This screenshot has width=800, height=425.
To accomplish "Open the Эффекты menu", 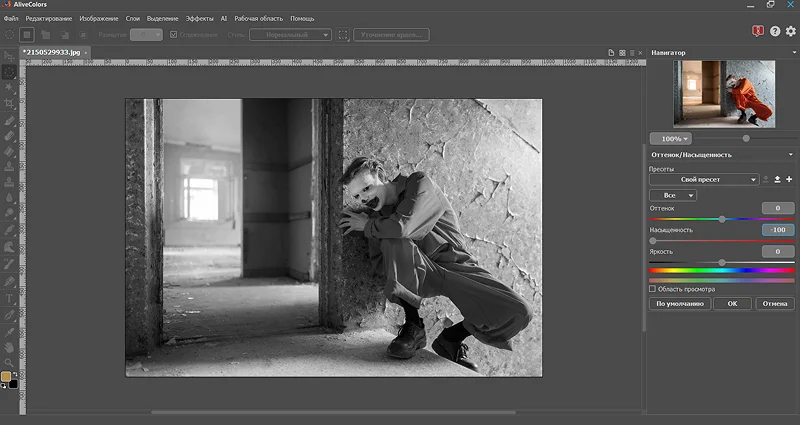I will point(199,18).
